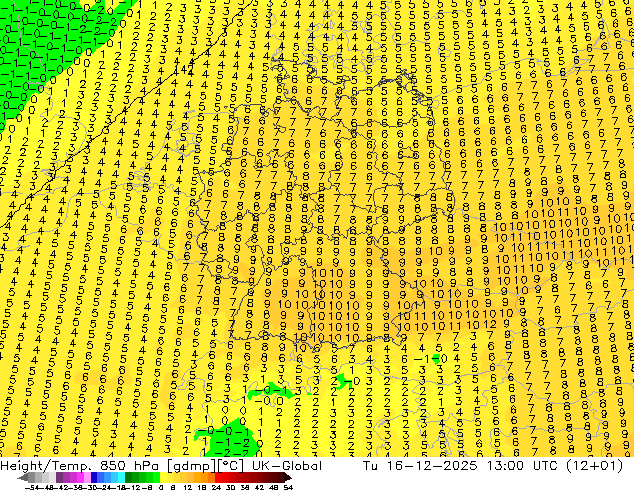Click the '16-12-2025' date text
Image resolution: width=634 pixels, height=490 pixels.
(432, 466)
